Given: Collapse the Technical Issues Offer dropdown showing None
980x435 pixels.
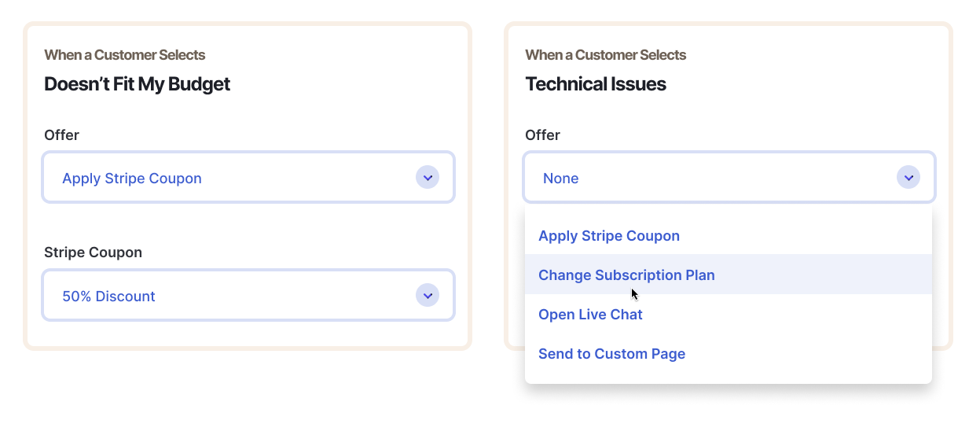Looking at the screenshot, I should point(729,178).
